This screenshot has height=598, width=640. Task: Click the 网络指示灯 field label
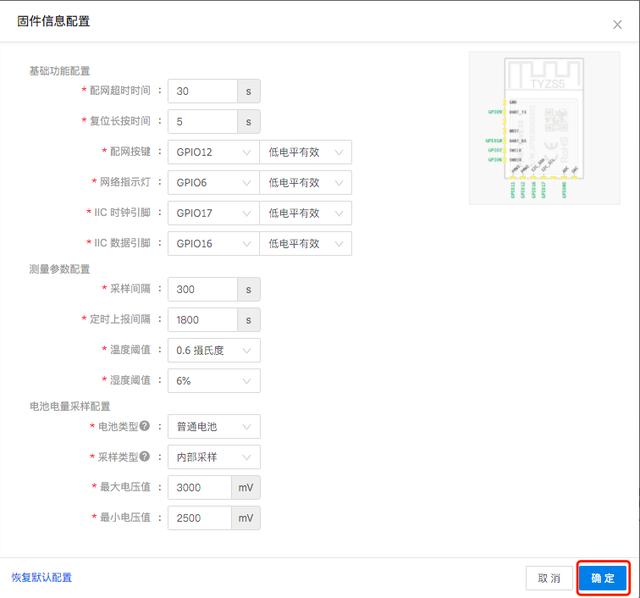coord(125,182)
